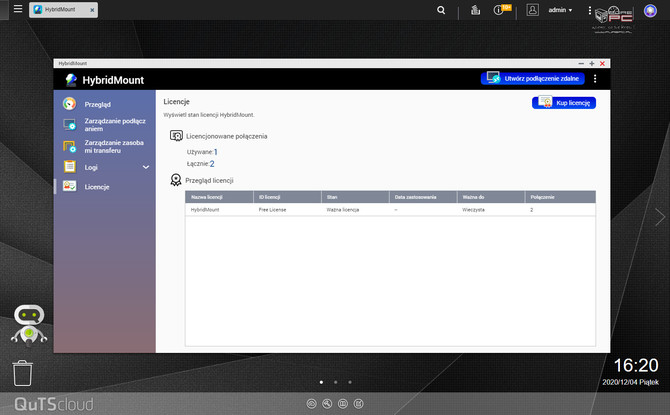Click the date 2020/12/04 Piątek

tap(631, 382)
